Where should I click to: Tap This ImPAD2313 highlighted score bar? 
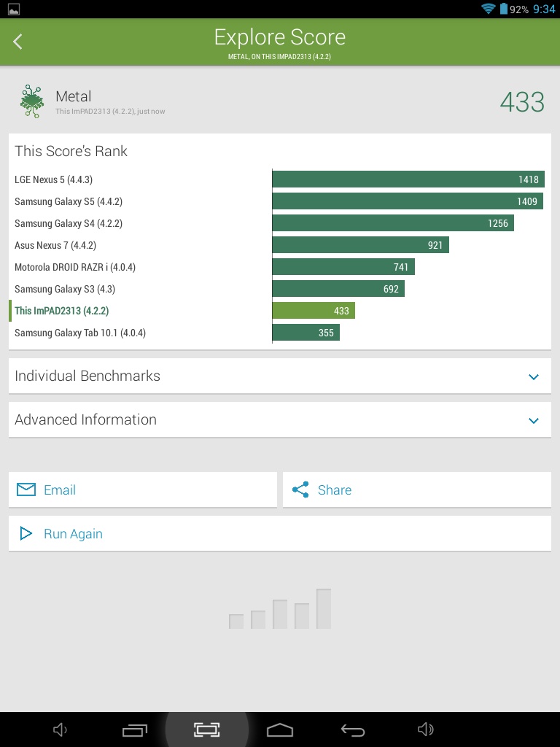[x=314, y=311]
